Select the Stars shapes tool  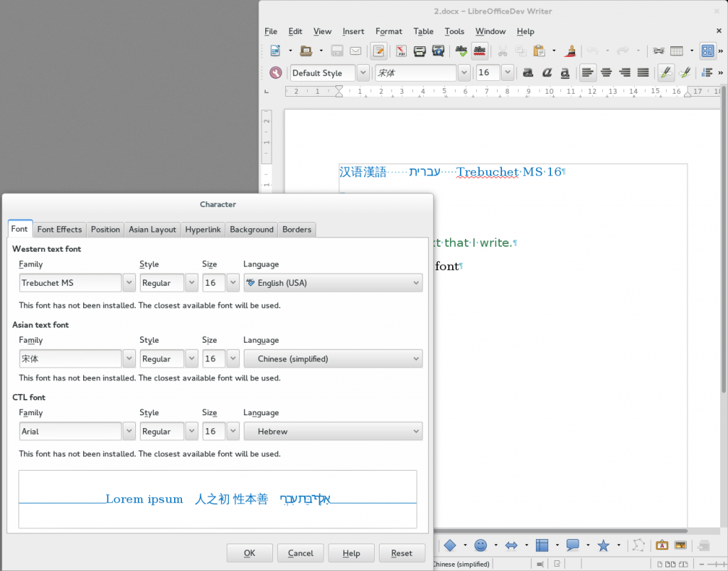603,545
